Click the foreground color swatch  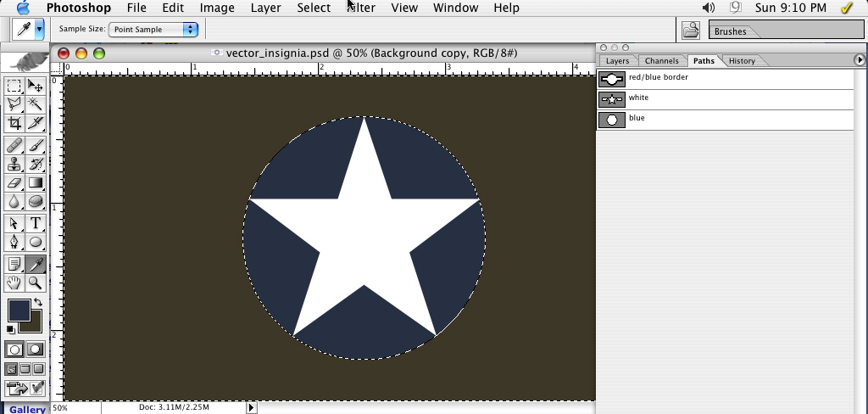point(19,310)
